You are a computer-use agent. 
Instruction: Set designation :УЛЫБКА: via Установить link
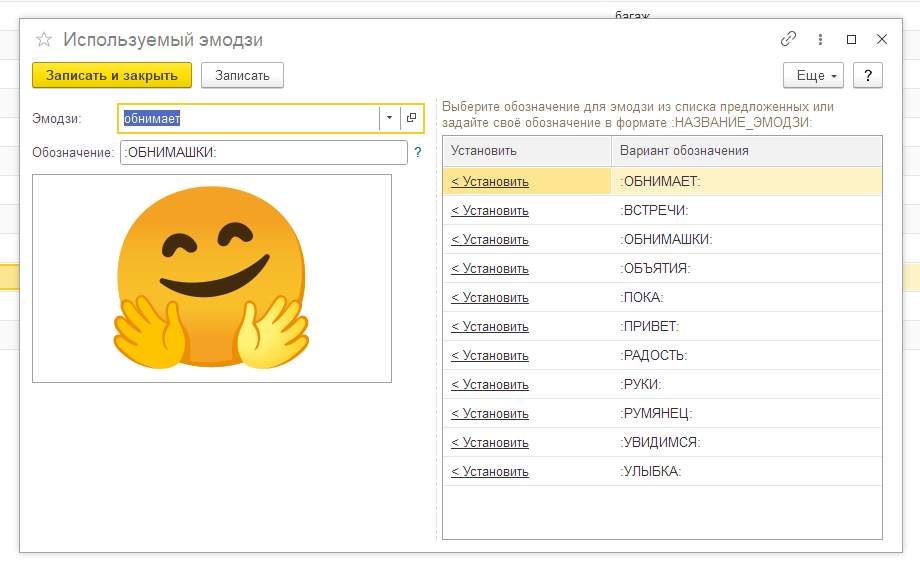[490, 472]
